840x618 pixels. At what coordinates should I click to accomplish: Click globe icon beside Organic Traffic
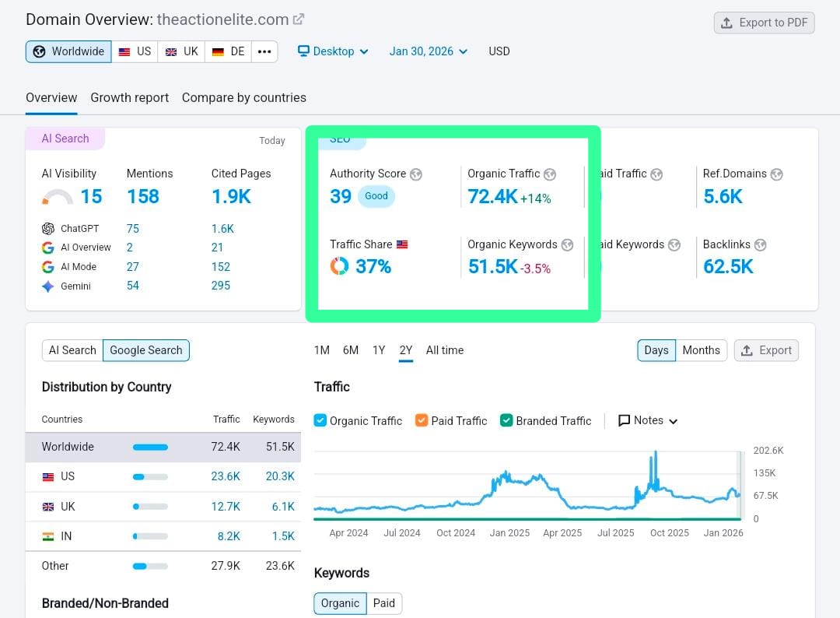click(x=550, y=174)
